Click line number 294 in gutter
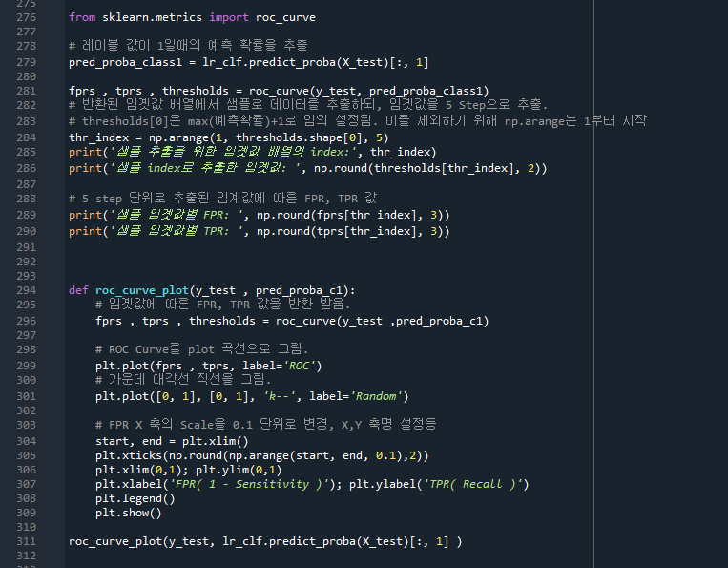The image size is (728, 568). [27, 291]
